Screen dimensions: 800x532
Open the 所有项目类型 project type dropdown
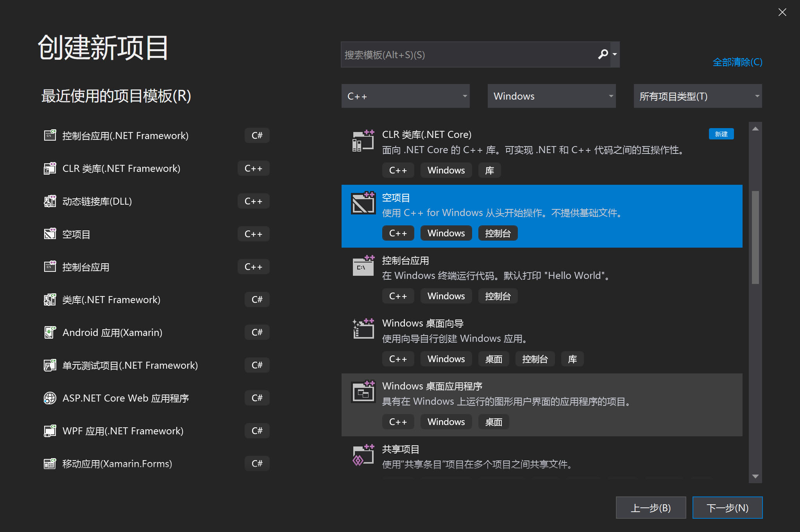tap(698, 96)
